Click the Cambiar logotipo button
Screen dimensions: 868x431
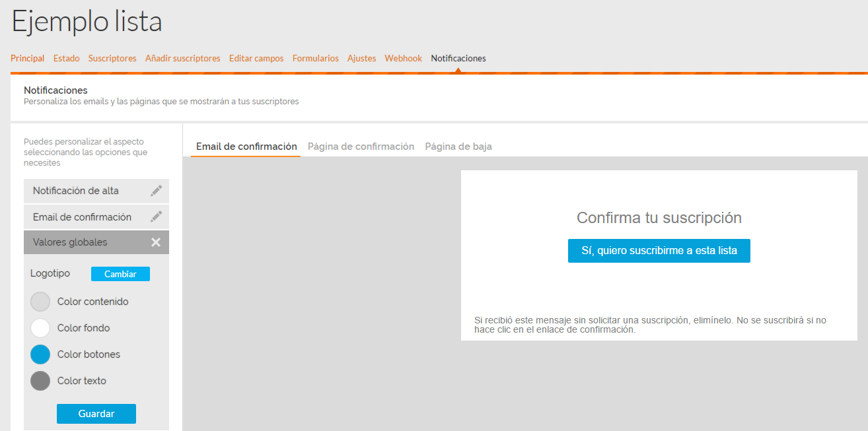(120, 274)
